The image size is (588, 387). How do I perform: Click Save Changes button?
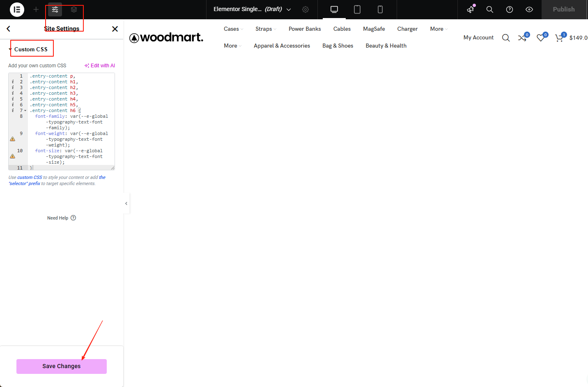point(62,366)
